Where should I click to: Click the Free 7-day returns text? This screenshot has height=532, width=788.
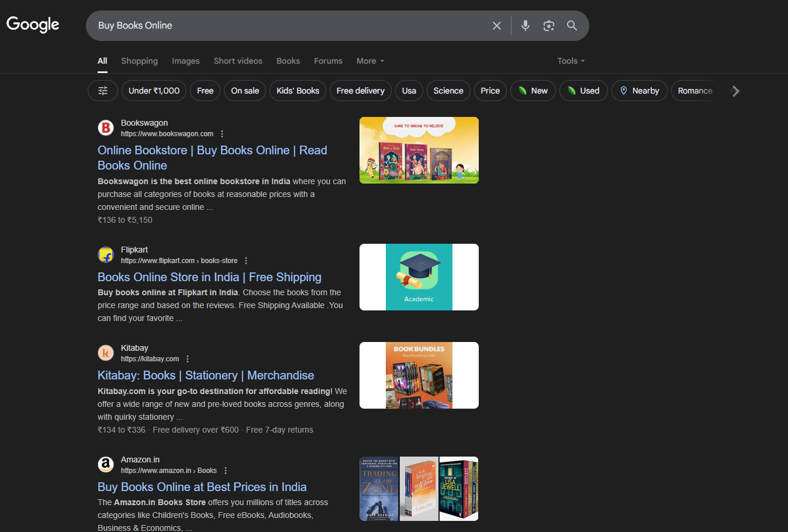(x=279, y=430)
